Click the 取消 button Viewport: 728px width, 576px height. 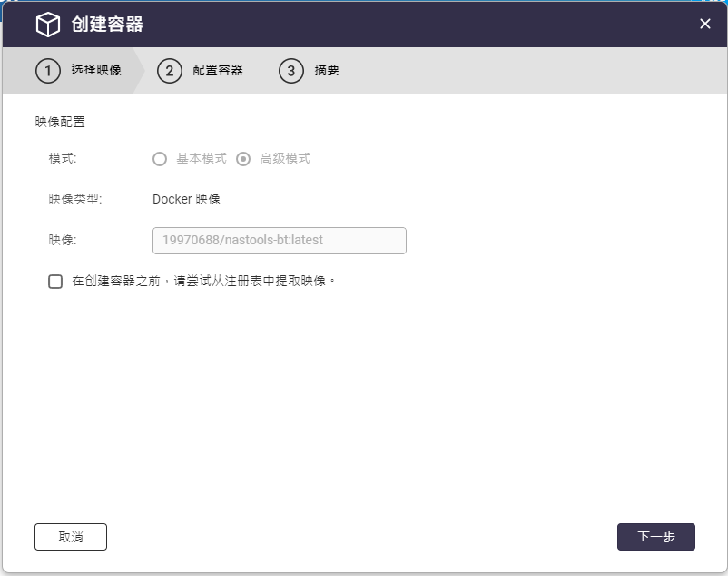[71, 537]
